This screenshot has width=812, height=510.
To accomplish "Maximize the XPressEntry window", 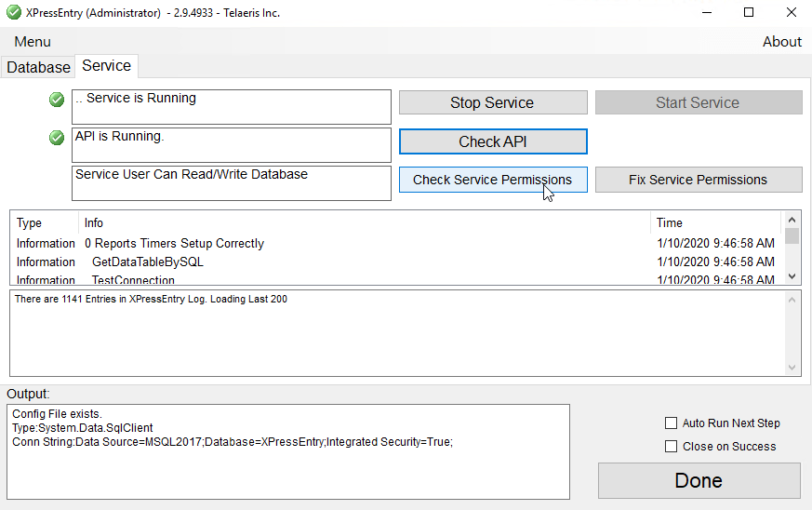I will 749,12.
